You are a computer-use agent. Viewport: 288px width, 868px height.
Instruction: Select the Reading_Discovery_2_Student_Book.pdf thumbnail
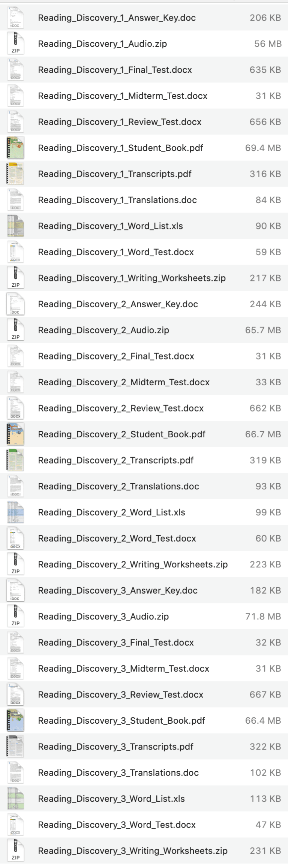[x=15, y=434]
